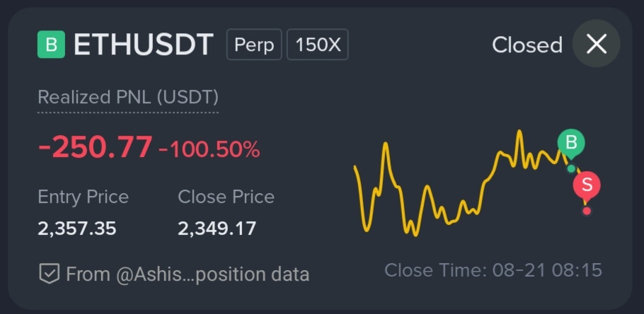The image size is (644, 314).
Task: Click the Entry Price label
Action: tap(84, 197)
